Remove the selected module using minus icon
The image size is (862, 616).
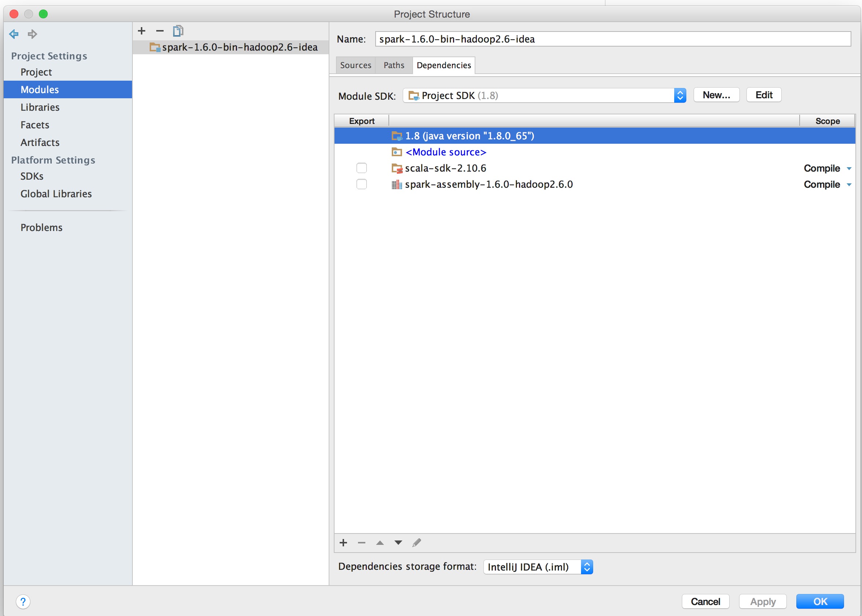[x=160, y=31]
